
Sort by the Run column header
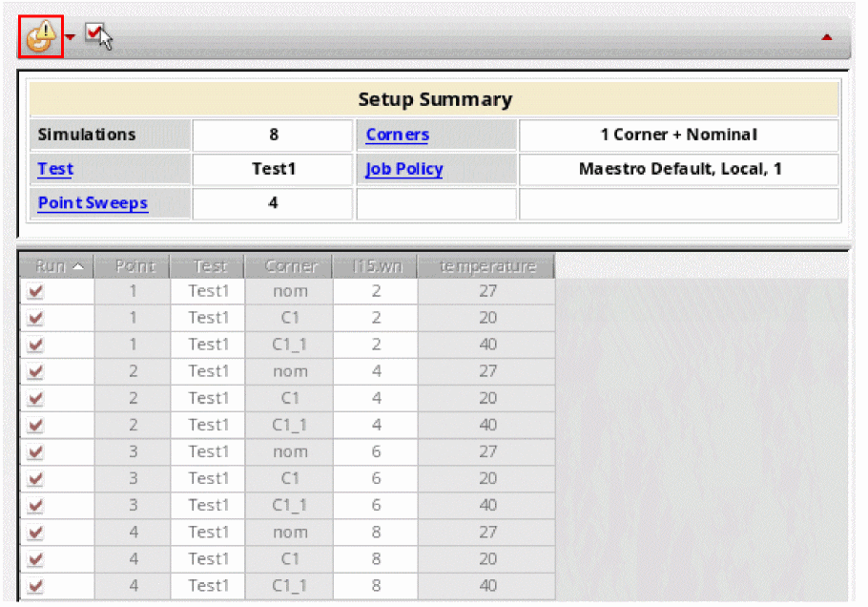57,266
